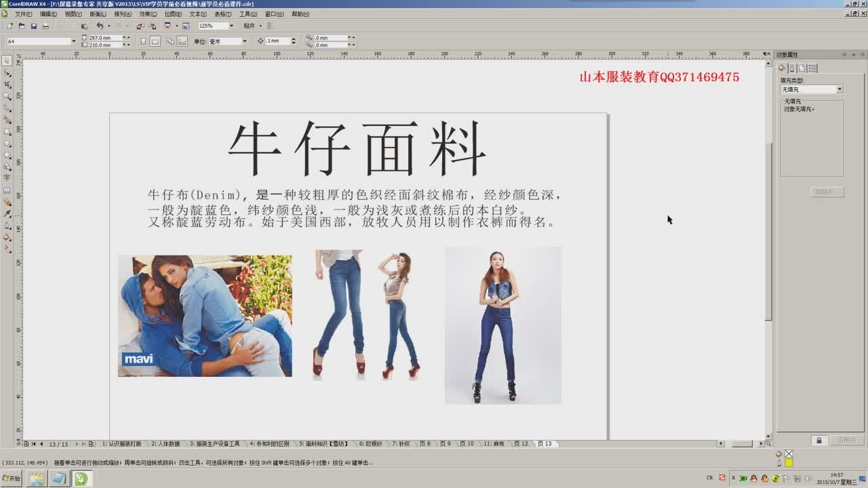This screenshot has height=488, width=868.
Task: Select the Eyedropper tool
Action: (7, 214)
